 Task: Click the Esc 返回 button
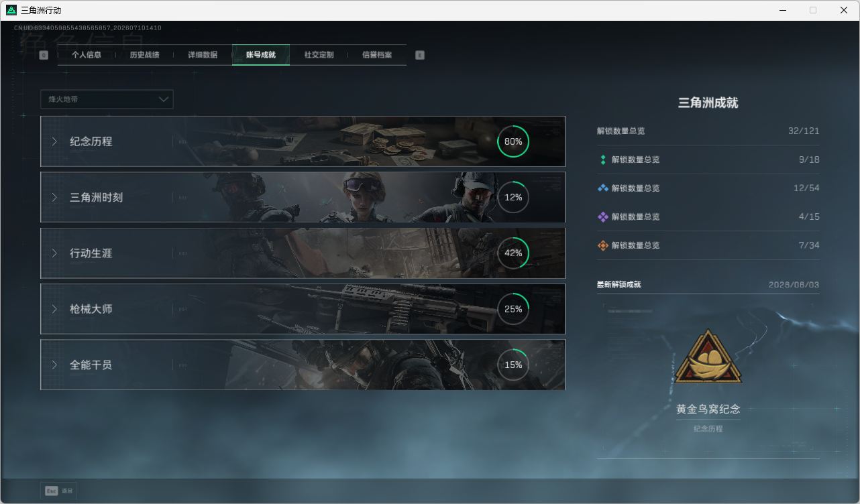(x=58, y=491)
